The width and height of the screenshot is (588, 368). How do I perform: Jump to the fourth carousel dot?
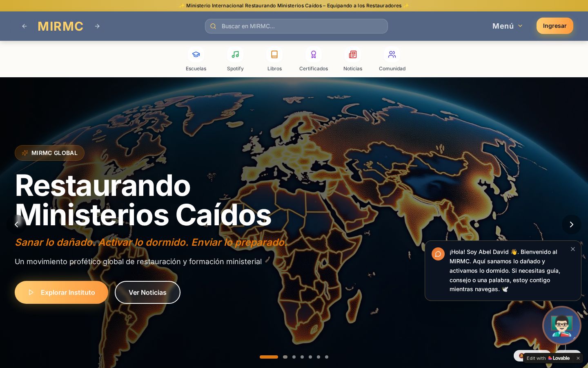pyautogui.click(x=302, y=357)
